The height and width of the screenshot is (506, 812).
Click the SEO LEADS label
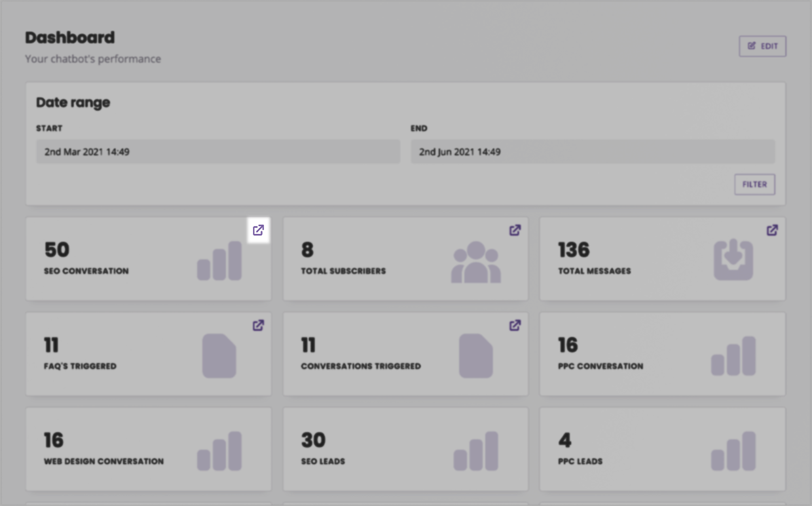click(x=323, y=461)
